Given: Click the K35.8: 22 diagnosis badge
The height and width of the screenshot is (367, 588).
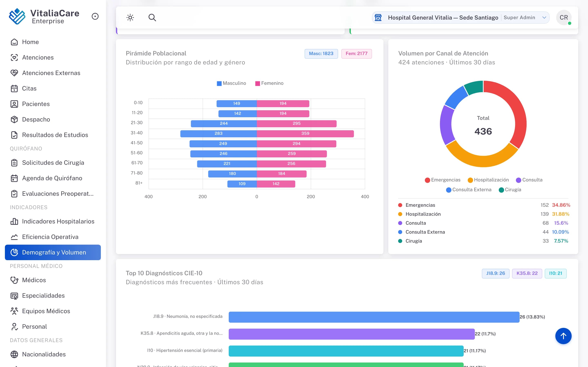Looking at the screenshot, I should tap(527, 273).
